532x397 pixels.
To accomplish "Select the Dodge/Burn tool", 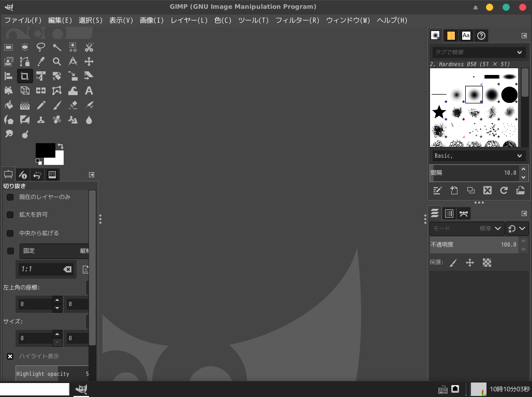I will 24,134.
